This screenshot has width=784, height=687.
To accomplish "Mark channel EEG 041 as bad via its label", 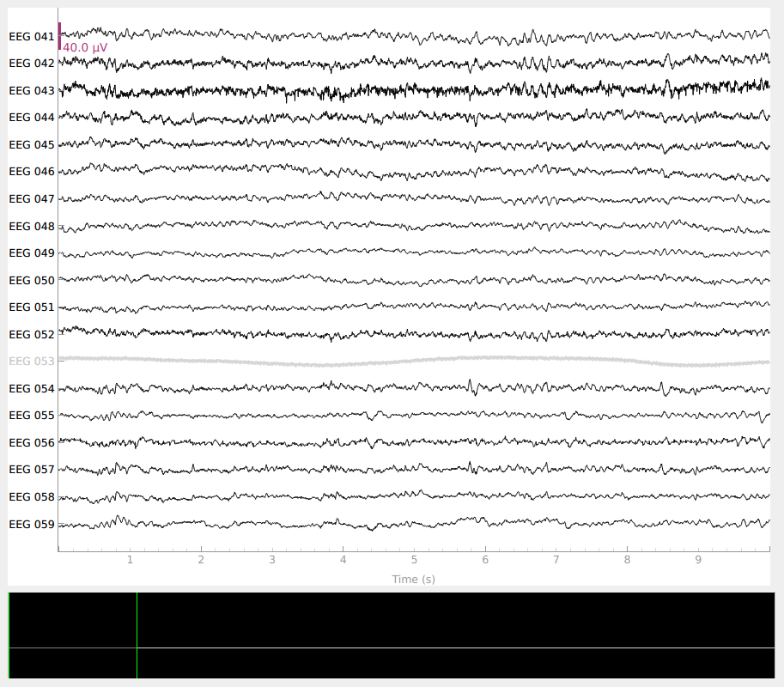I will 32,36.
